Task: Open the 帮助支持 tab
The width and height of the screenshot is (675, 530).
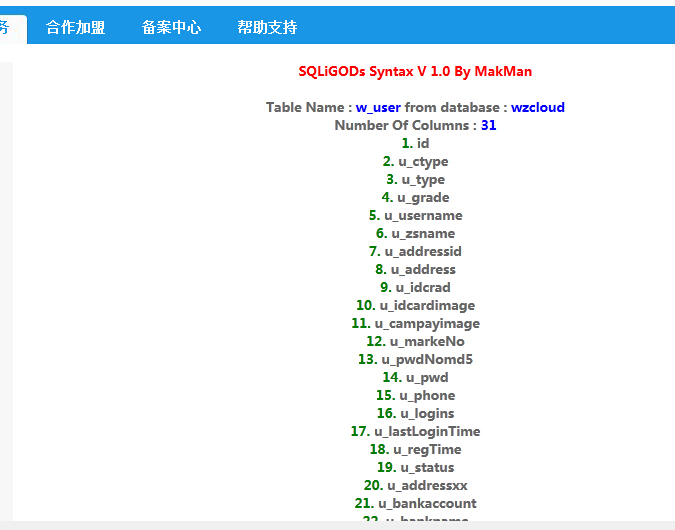Action: coord(267,27)
